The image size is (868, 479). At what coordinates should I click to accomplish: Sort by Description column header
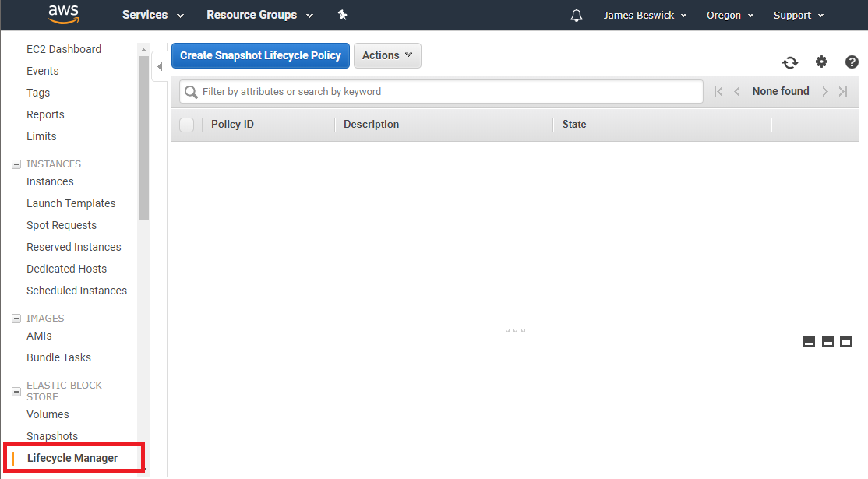click(371, 125)
